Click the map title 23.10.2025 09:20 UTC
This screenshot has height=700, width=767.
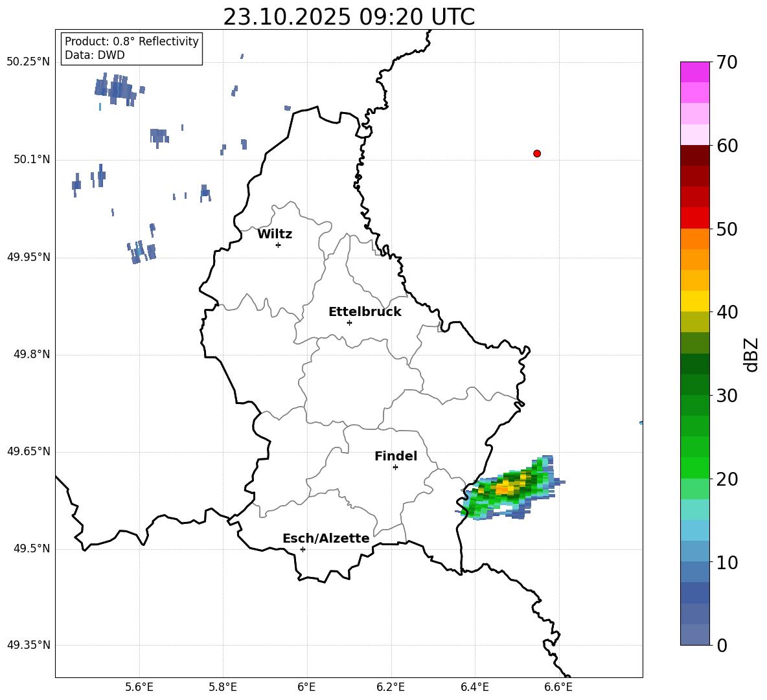click(349, 17)
